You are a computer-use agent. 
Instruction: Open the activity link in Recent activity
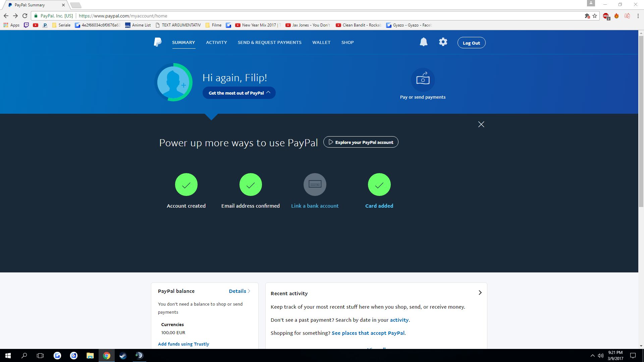pyautogui.click(x=399, y=320)
